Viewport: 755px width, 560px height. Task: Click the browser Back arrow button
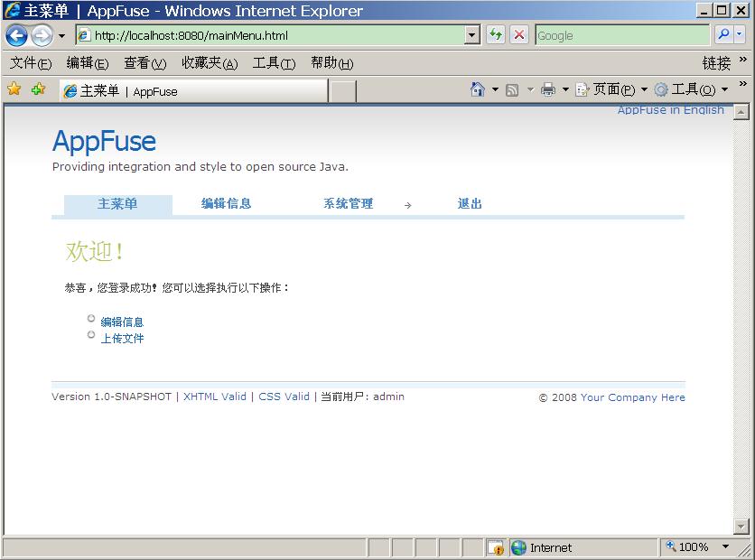pos(16,35)
